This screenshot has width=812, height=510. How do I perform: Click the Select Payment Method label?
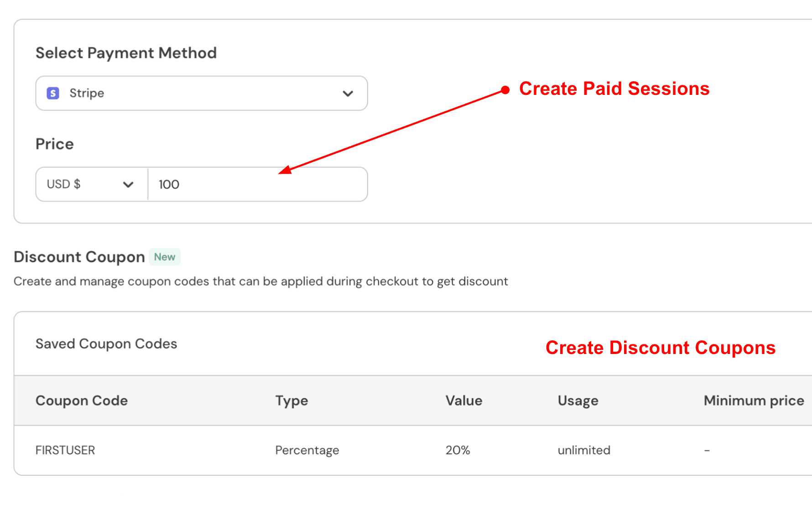[x=126, y=53]
